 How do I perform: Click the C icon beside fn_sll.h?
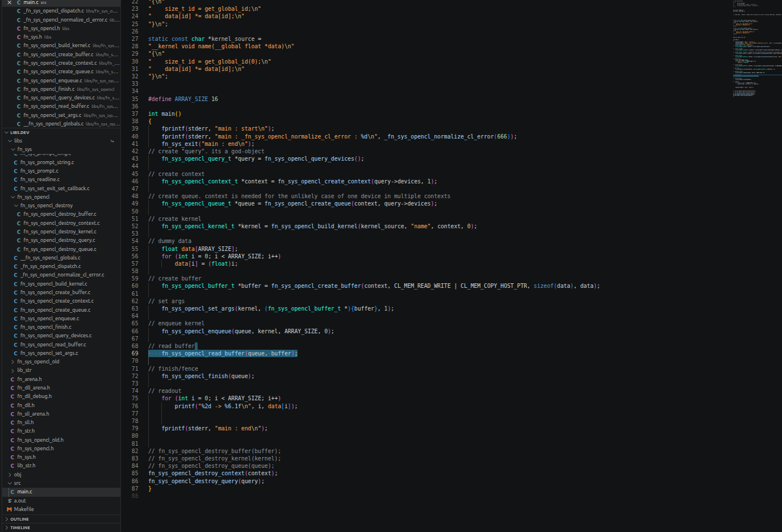tap(12, 422)
